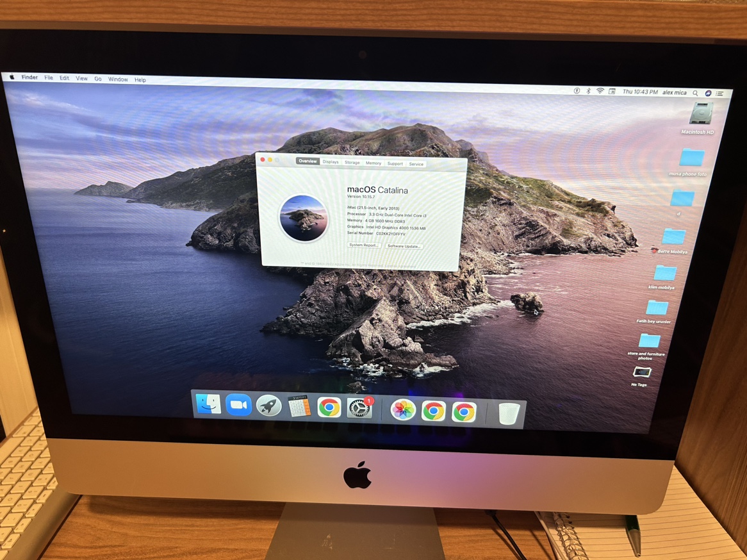
Task: Open Photos app from the Dock
Action: point(403,410)
